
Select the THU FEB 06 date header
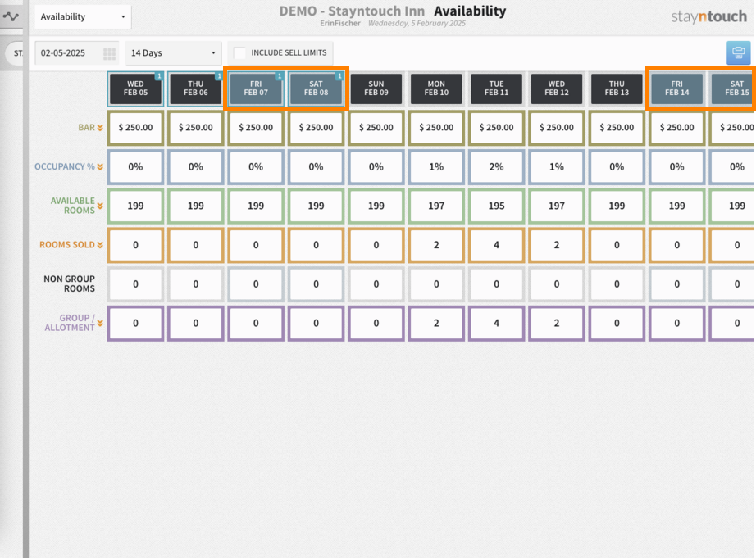point(196,88)
